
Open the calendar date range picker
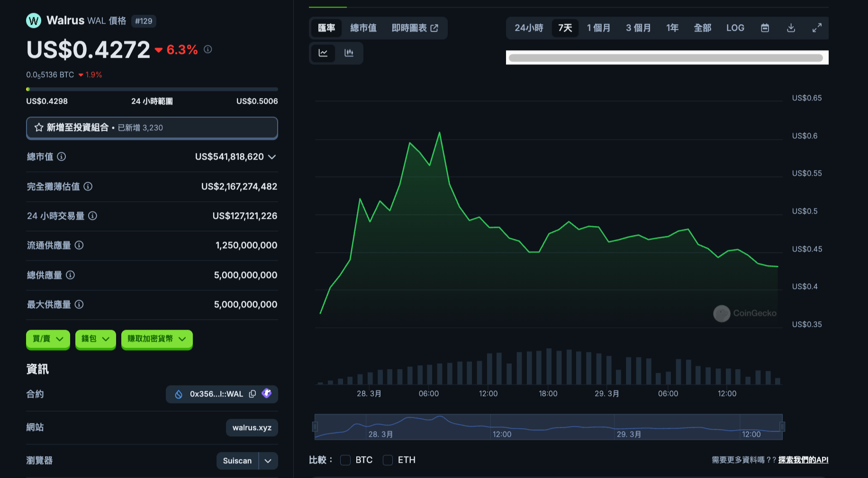point(765,28)
